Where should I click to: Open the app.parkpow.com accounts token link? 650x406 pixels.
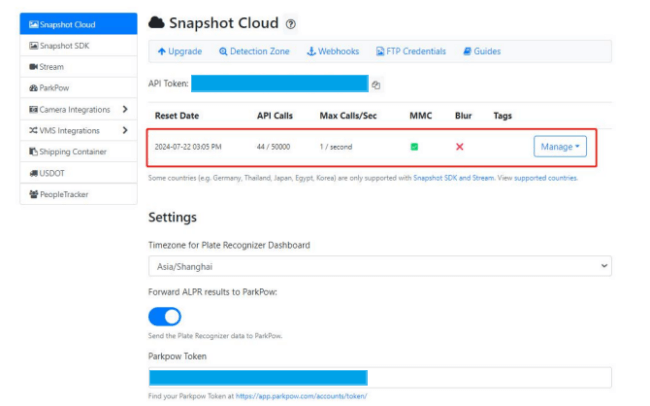coord(302,396)
